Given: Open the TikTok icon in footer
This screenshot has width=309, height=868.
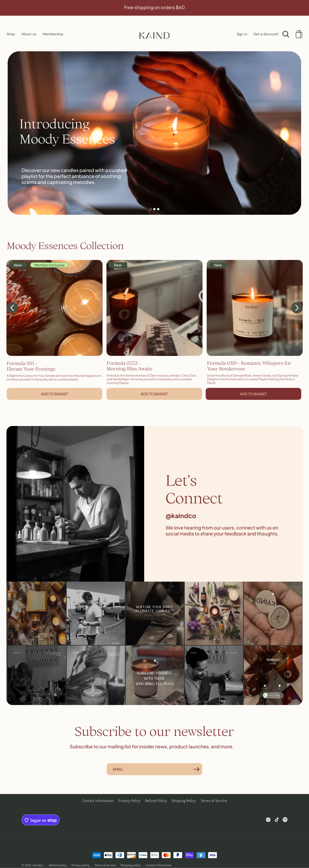Looking at the screenshot, I should click(277, 820).
